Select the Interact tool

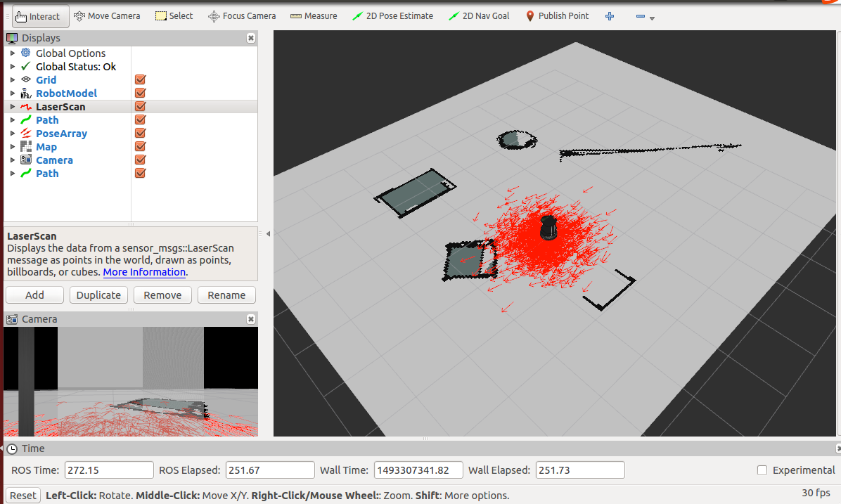40,16
